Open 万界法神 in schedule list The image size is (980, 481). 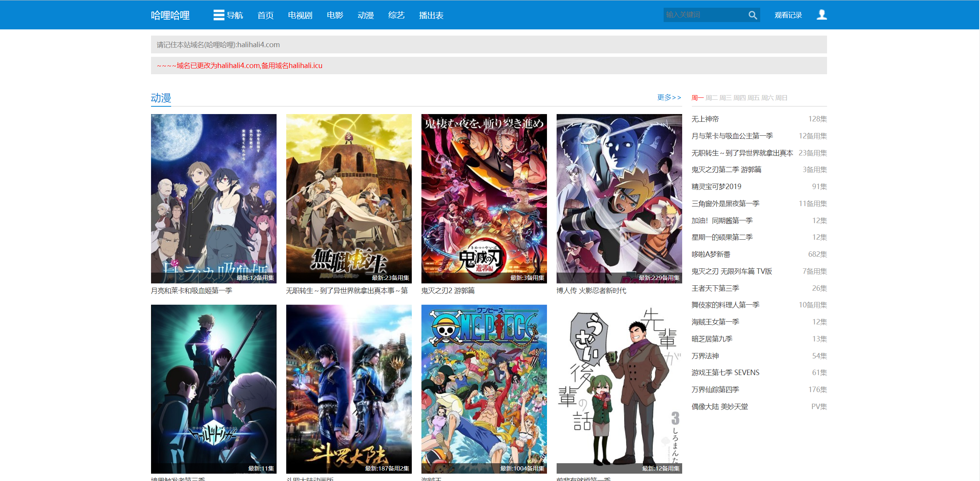coord(705,356)
